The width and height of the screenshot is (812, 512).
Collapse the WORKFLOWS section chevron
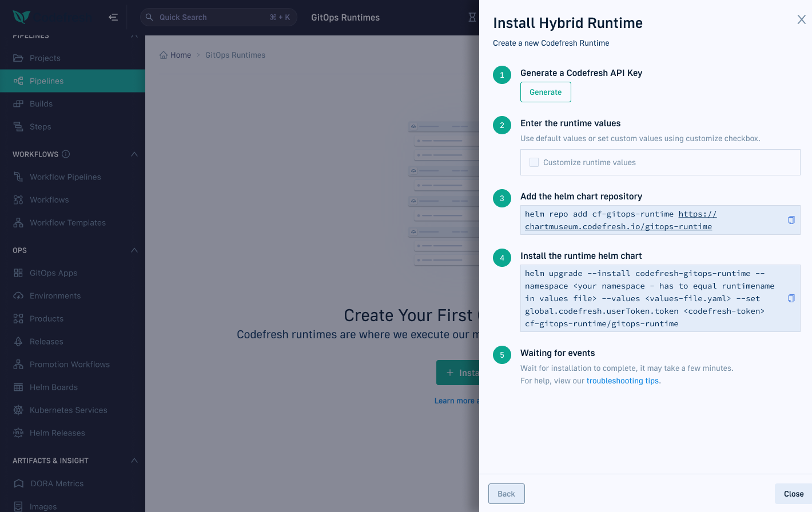134,154
